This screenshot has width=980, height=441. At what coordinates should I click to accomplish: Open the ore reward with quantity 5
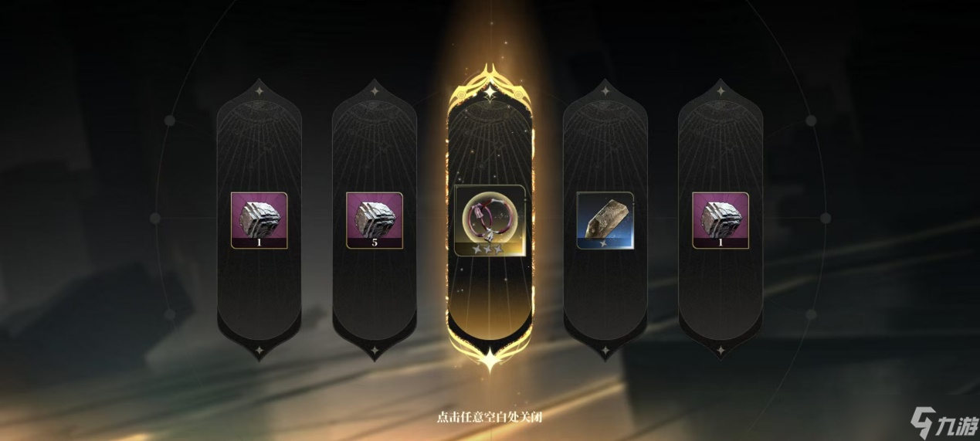(x=375, y=220)
